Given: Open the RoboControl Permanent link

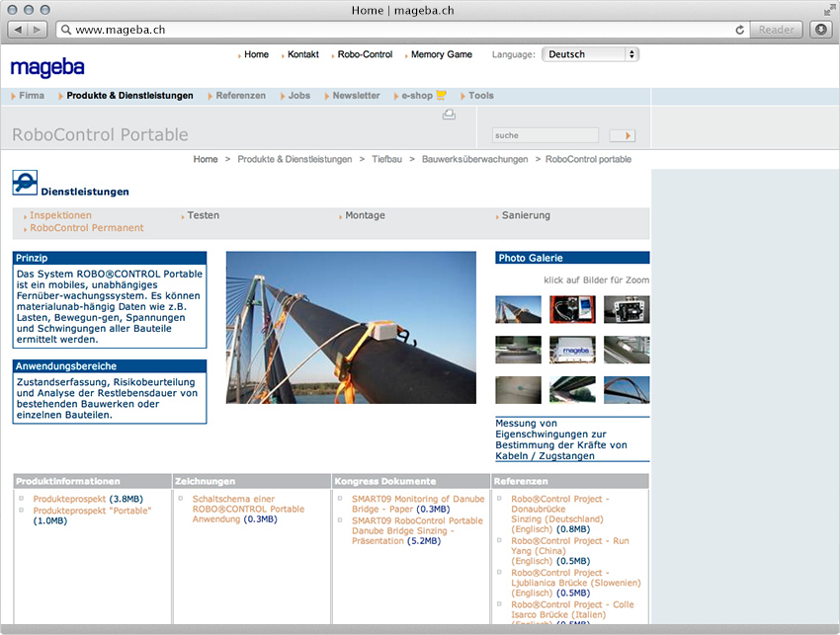Looking at the screenshot, I should tap(87, 228).
